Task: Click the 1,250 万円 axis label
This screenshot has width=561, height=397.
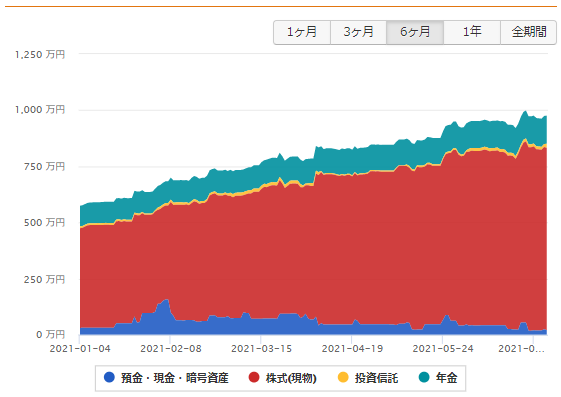Action: click(x=40, y=55)
